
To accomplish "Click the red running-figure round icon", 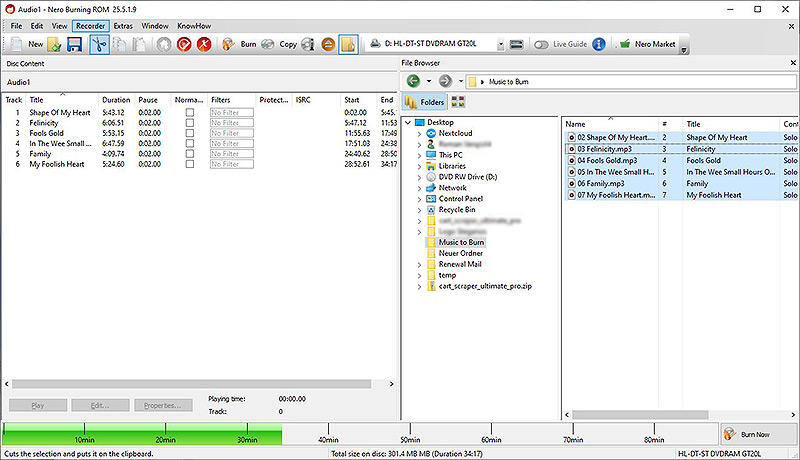I will (204, 44).
